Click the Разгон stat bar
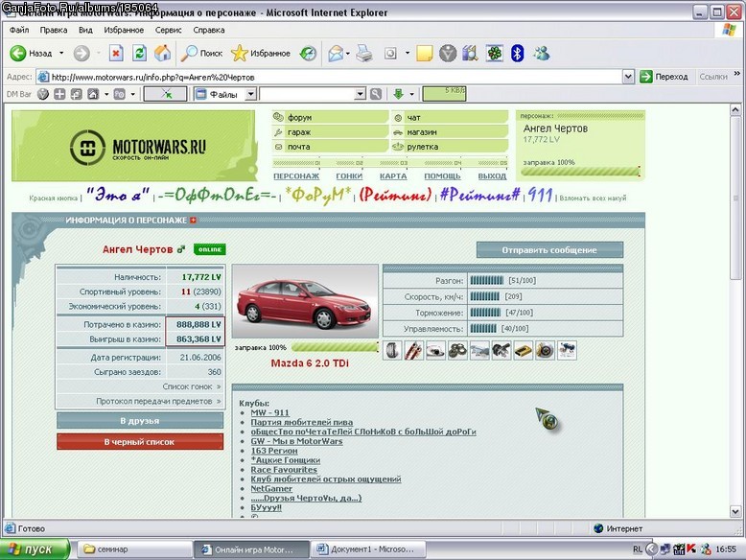The width and height of the screenshot is (746, 560). pos(486,280)
